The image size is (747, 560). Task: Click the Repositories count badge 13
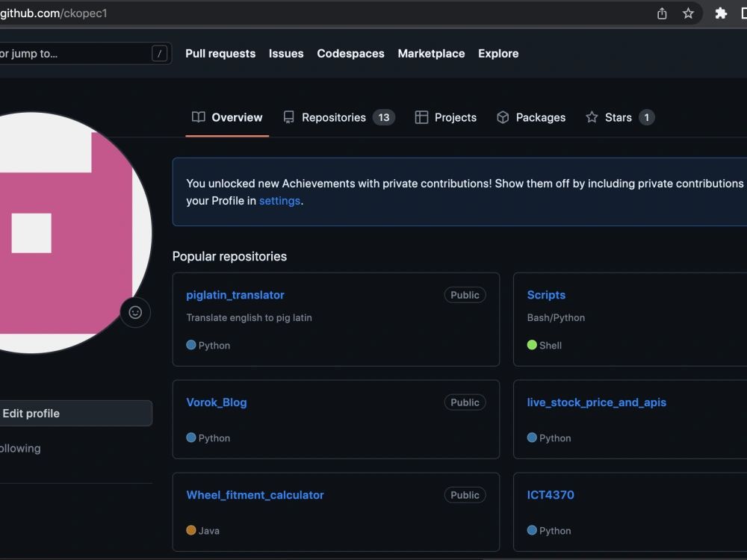[x=384, y=118]
